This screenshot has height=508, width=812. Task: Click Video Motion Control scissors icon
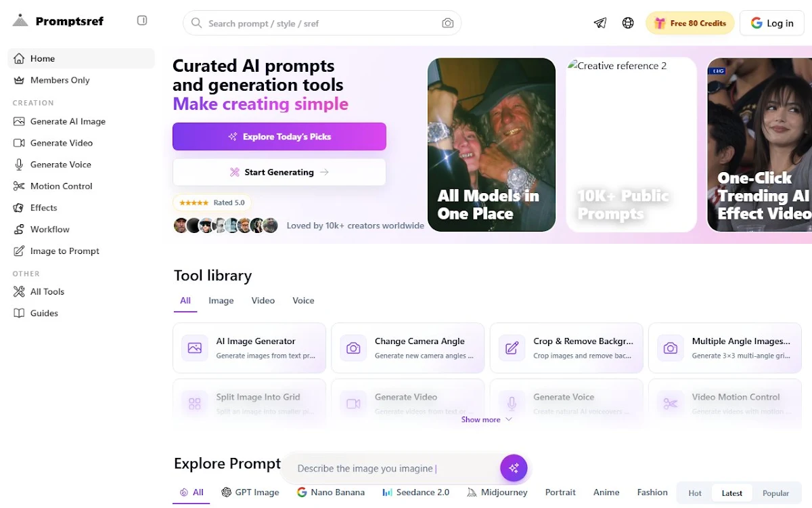click(671, 404)
